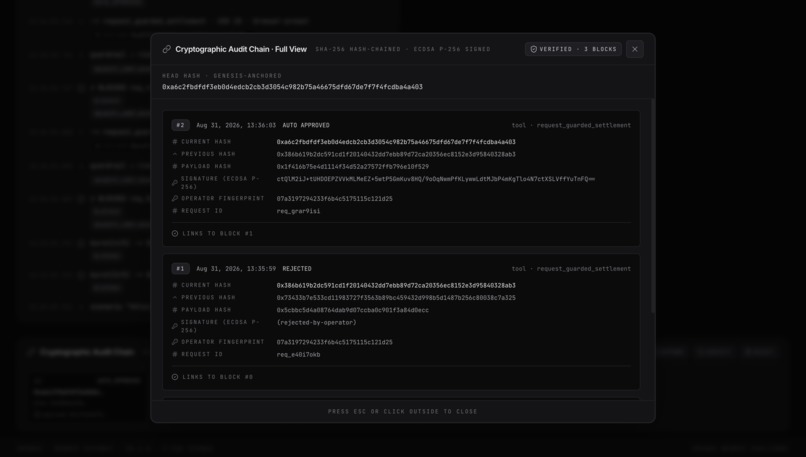Click Press ESC or click outside footer text
The image size is (806, 457).
tap(402, 411)
